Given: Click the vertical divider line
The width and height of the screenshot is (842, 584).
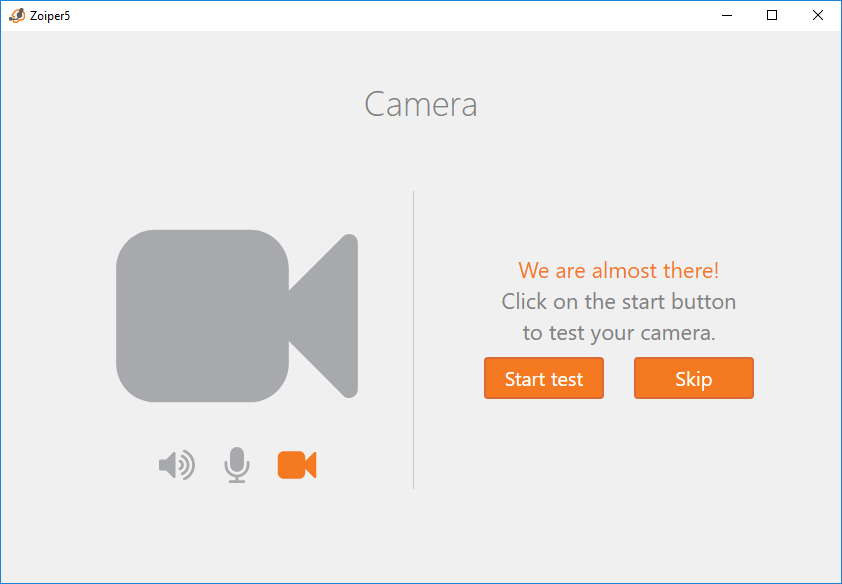Looking at the screenshot, I should [x=413, y=340].
